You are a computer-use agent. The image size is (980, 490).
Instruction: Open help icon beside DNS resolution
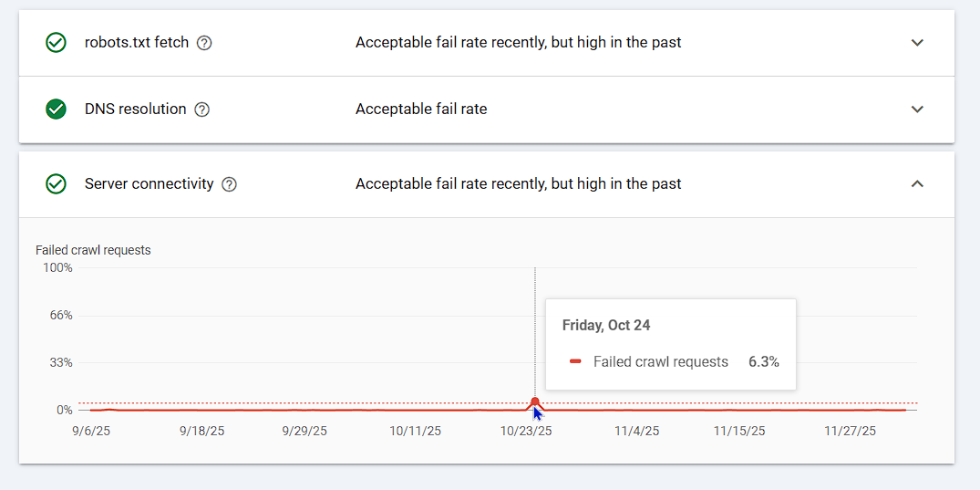click(202, 109)
